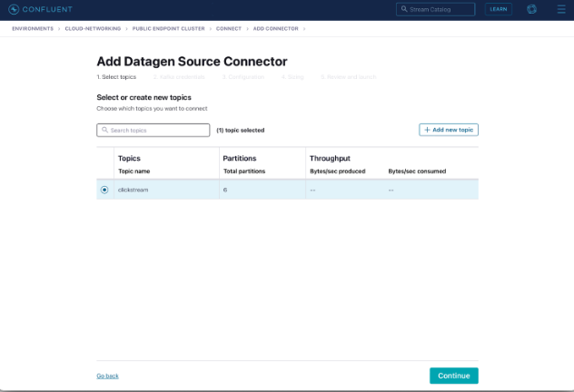The image size is (574, 392).
Task: Focus the Search topics input field
Action: pos(153,130)
